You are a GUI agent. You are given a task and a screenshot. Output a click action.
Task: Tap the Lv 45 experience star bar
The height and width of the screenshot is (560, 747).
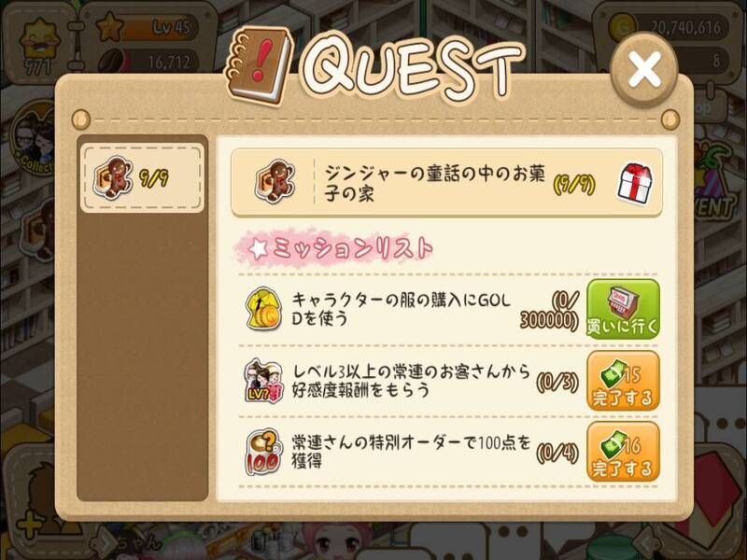point(148,28)
